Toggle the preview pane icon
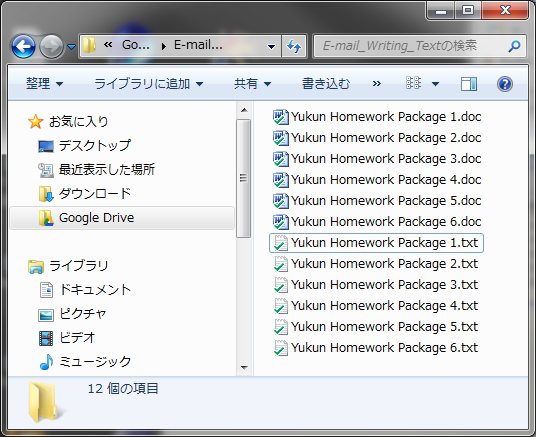The height and width of the screenshot is (437, 536). [469, 84]
